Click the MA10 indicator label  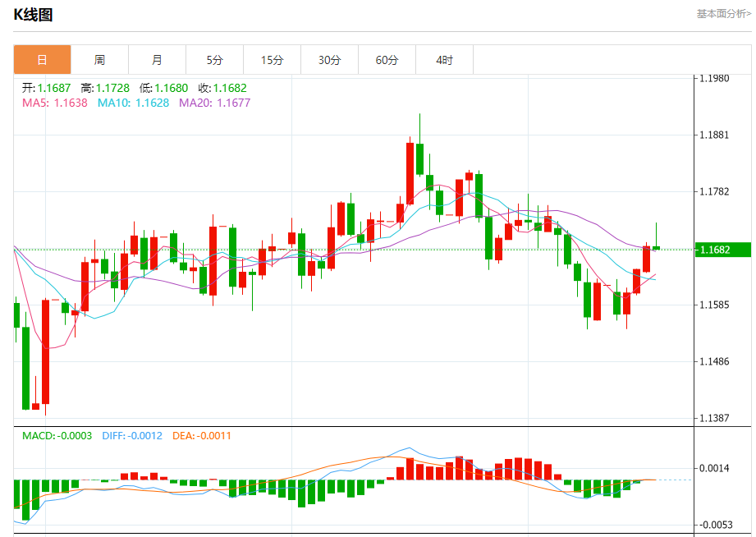click(133, 103)
